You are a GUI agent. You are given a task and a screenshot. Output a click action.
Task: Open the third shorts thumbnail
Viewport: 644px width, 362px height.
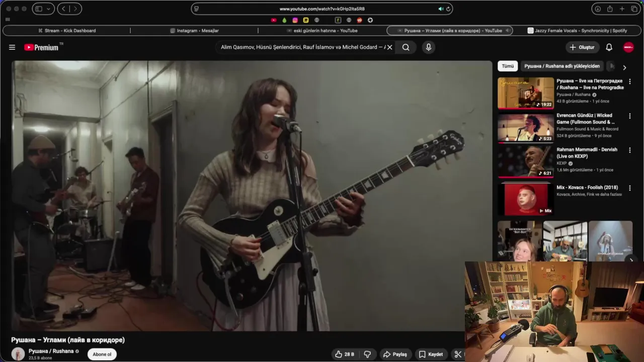[x=610, y=240]
